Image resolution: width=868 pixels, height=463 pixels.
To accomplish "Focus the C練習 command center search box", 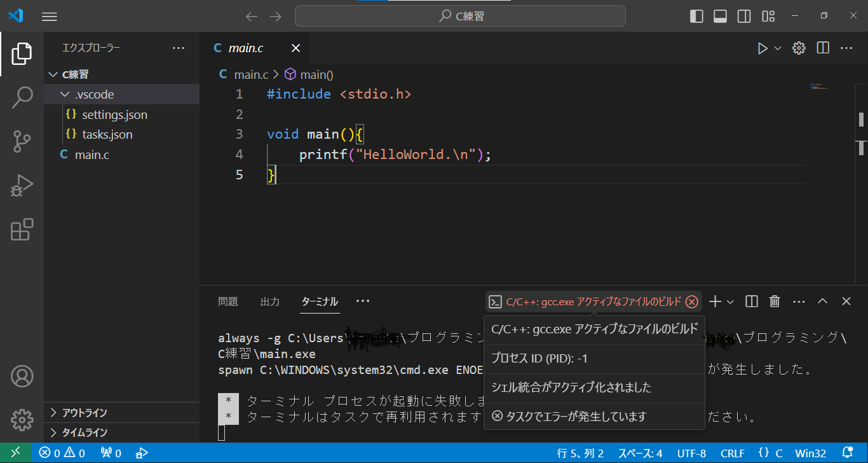I will click(459, 16).
